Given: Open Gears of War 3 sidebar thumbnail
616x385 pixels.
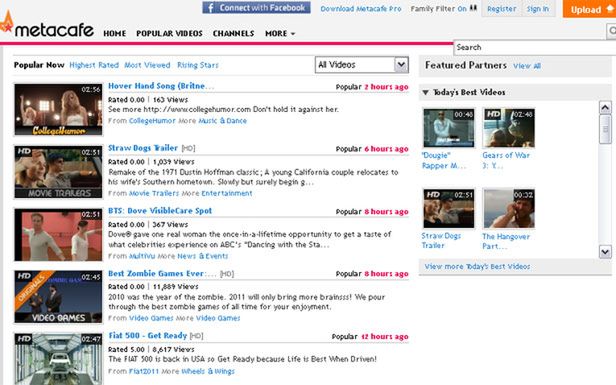Looking at the screenshot, I should [508, 128].
